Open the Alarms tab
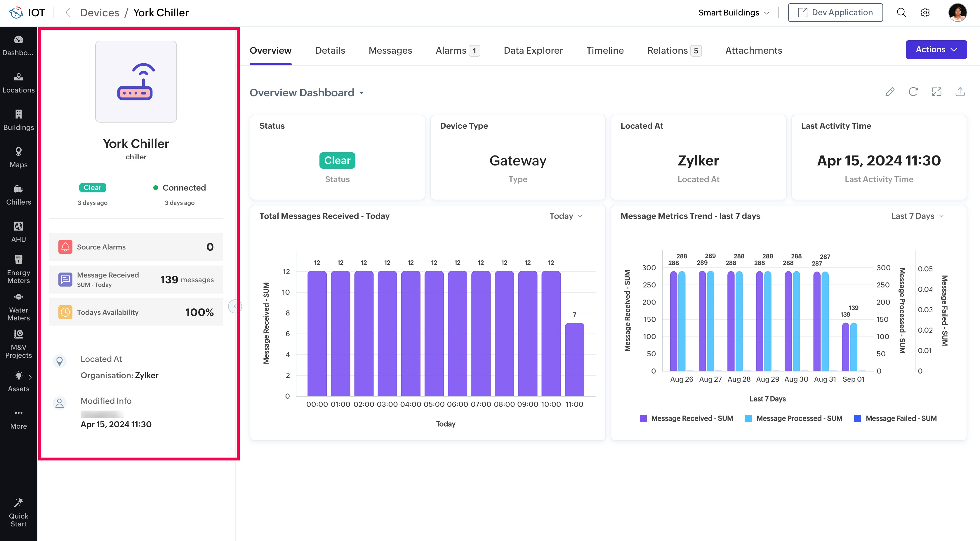Image resolution: width=980 pixels, height=541 pixels. (x=457, y=50)
